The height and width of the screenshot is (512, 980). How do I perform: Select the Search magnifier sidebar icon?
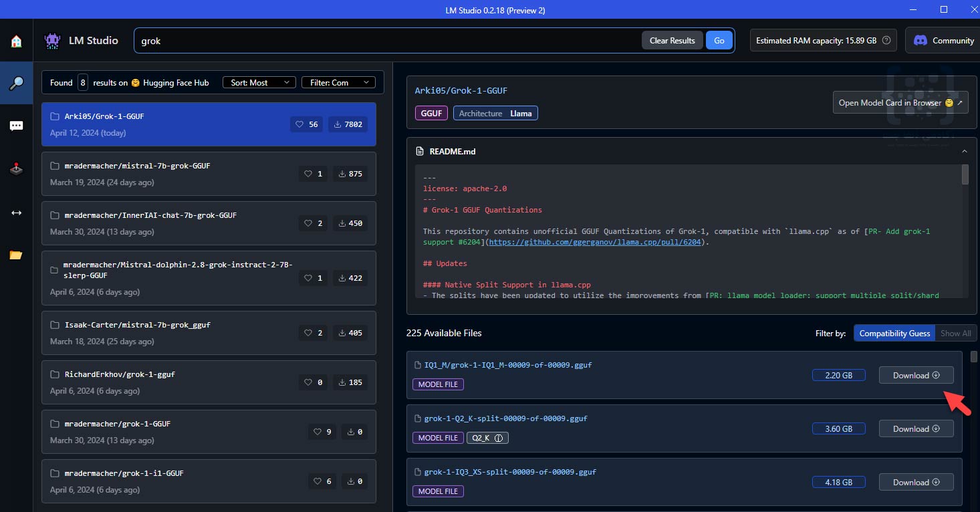(x=16, y=84)
